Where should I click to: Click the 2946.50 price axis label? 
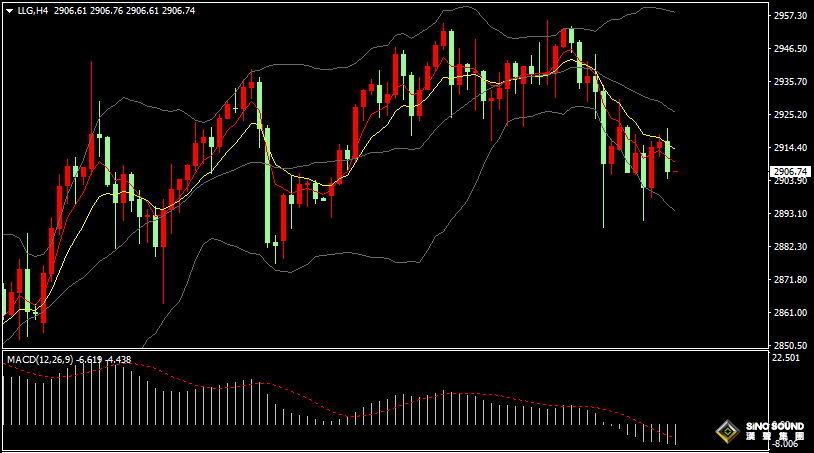(x=790, y=49)
